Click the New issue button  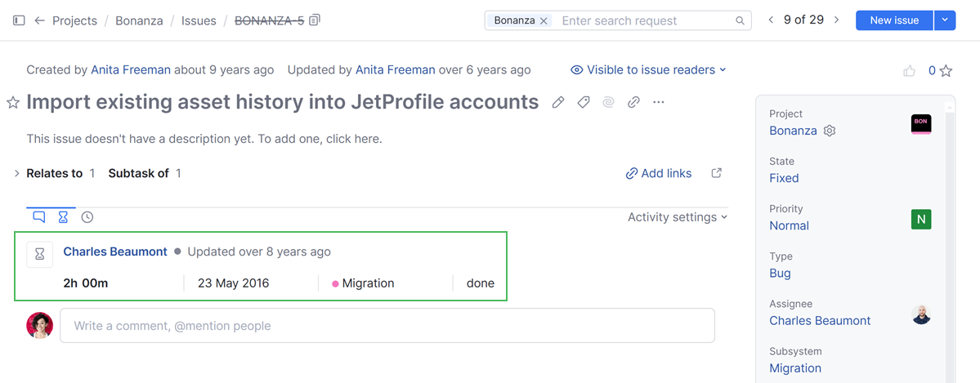click(894, 20)
